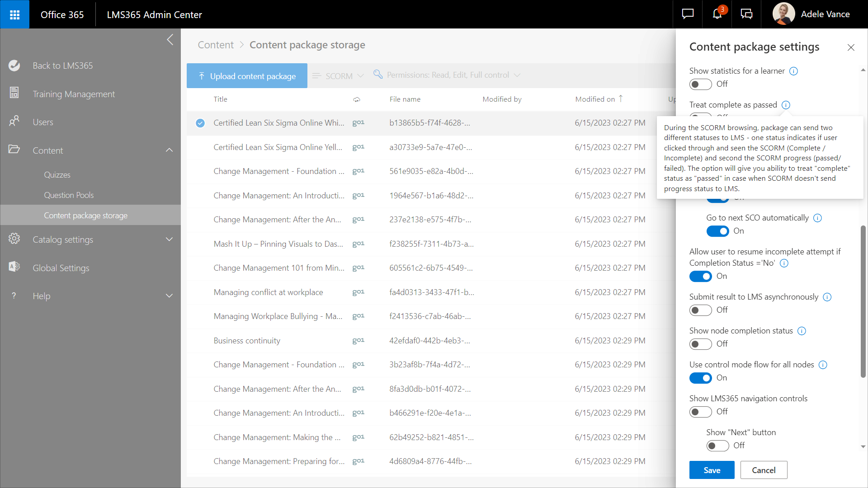The width and height of the screenshot is (868, 488).
Task: Enable Show LMS365 navigation controls toggle
Action: coord(700,412)
